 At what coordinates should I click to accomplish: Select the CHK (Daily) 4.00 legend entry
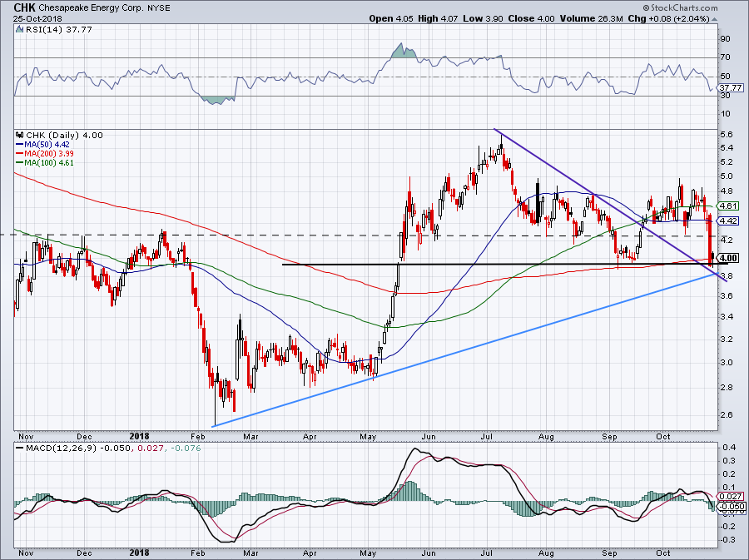point(64,136)
